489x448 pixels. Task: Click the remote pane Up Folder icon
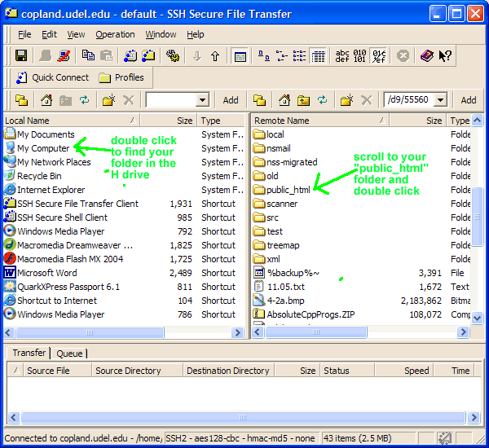coord(303,100)
